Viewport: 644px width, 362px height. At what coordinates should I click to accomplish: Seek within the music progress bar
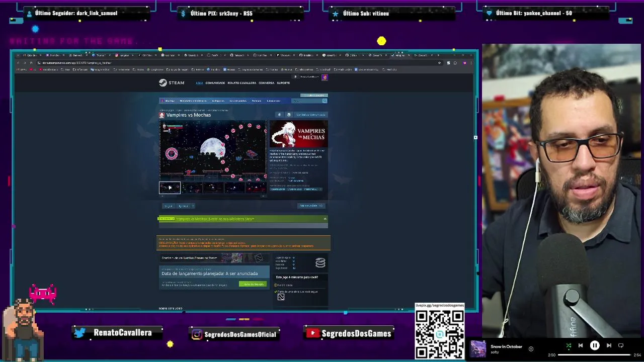point(594,355)
